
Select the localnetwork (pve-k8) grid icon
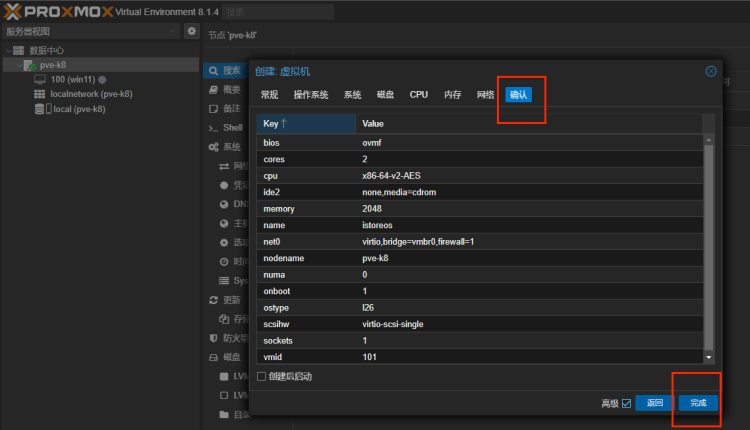coord(40,94)
